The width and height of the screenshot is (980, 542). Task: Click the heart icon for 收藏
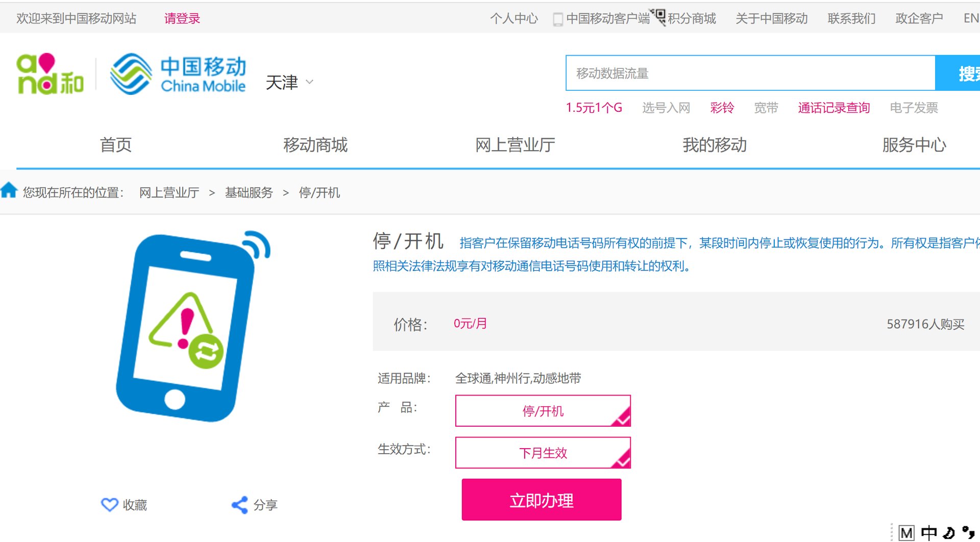(x=109, y=505)
